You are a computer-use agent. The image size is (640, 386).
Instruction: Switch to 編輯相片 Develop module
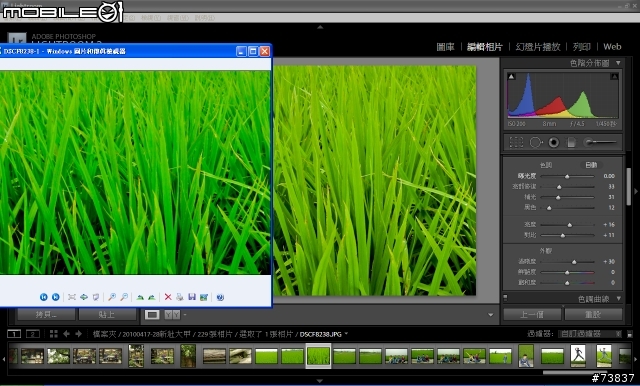point(484,47)
